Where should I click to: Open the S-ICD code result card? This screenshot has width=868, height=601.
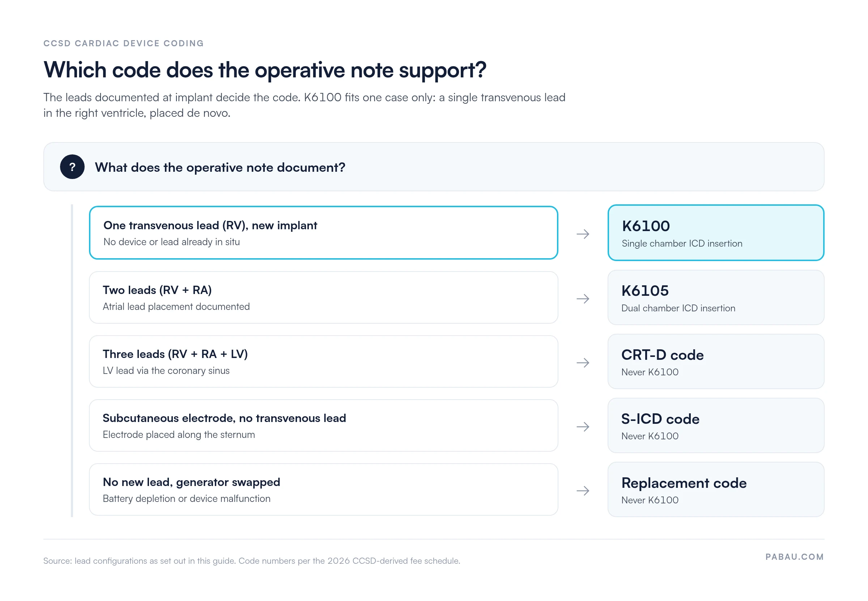click(x=716, y=426)
